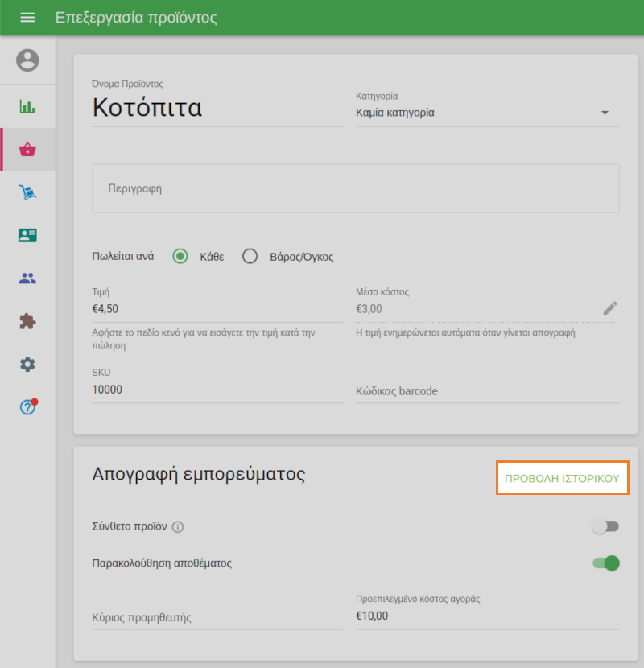Expand the Κατηγορία dropdown
Image resolution: width=644 pixels, height=668 pixels.
(x=487, y=113)
